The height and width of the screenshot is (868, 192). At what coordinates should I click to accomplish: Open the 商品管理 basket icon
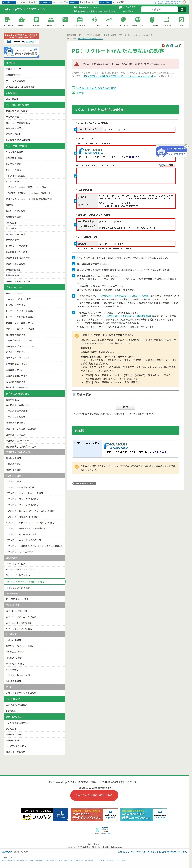point(22,21)
